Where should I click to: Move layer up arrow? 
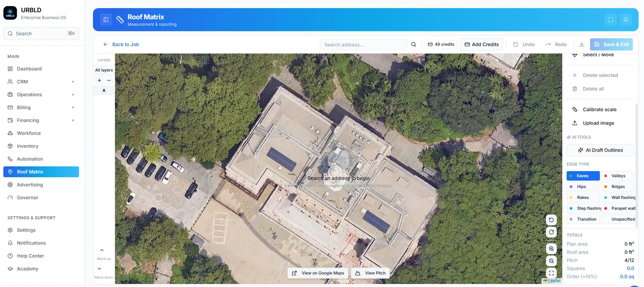coord(102,250)
